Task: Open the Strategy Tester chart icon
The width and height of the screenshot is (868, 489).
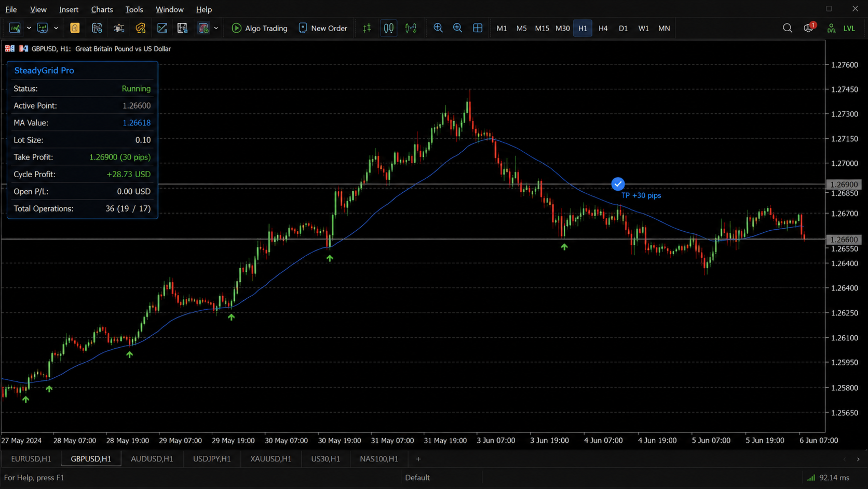Action: [162, 28]
